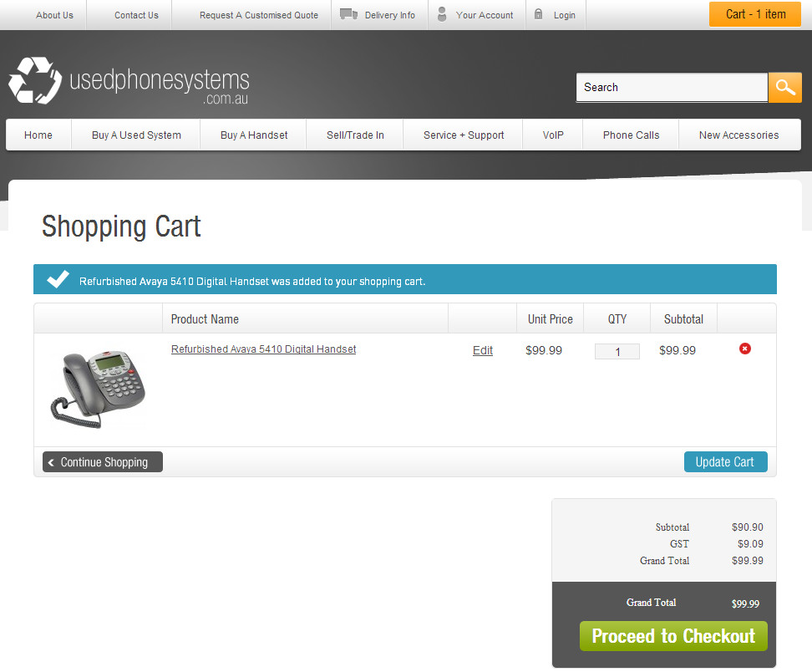Click into the Search field
Image resolution: width=812 pixels, height=672 pixels.
[x=672, y=88]
